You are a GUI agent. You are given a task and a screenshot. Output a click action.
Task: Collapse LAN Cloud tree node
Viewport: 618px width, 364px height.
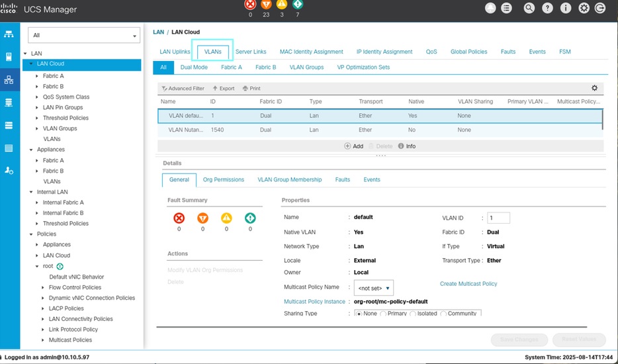30,64
